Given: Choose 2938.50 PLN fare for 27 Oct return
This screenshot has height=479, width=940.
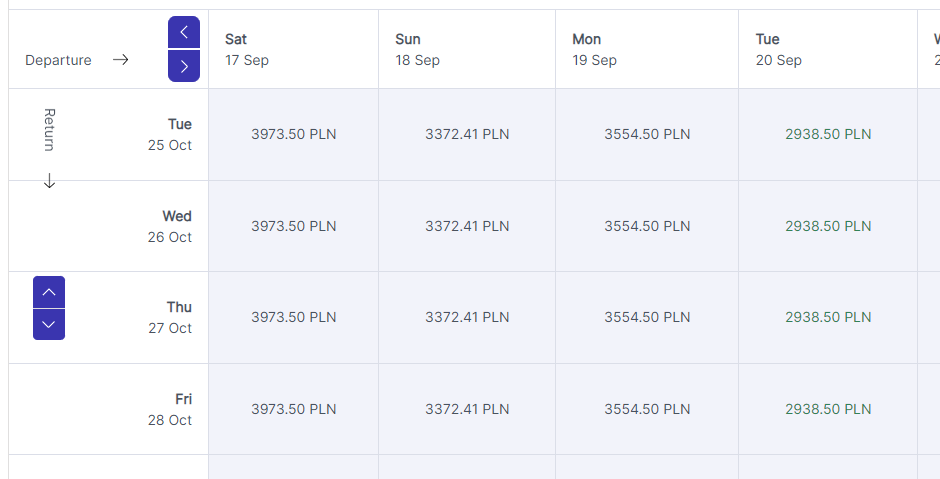Looking at the screenshot, I should pos(828,317).
